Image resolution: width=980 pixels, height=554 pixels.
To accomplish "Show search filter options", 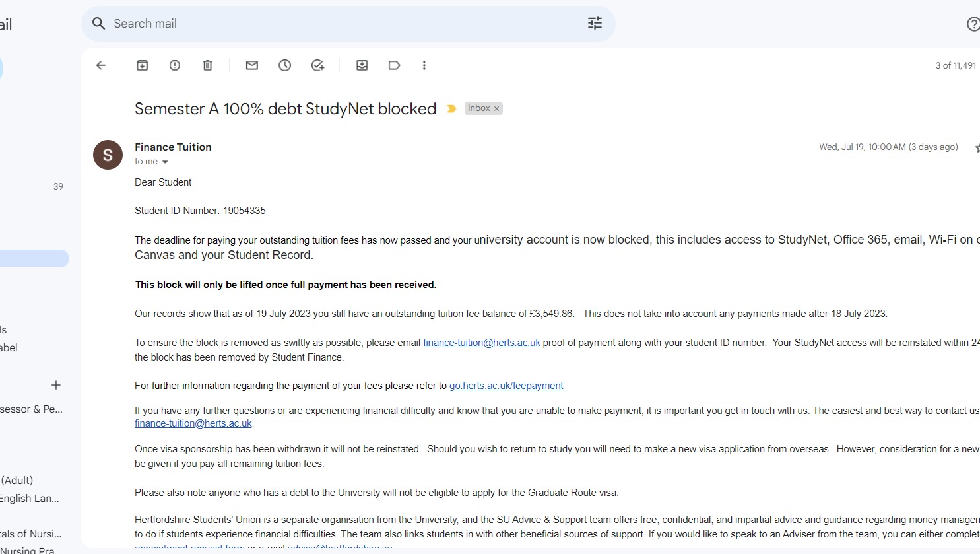I will 595,24.
